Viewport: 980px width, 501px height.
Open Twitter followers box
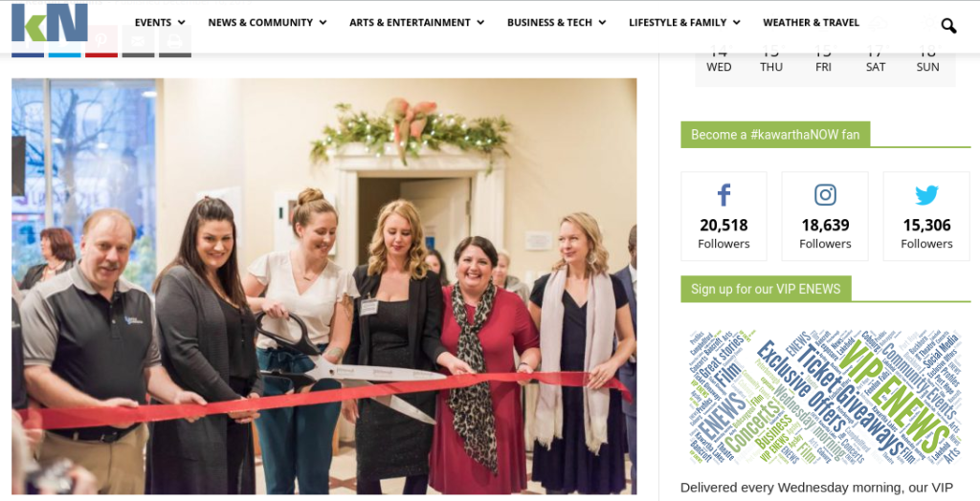[x=926, y=216]
